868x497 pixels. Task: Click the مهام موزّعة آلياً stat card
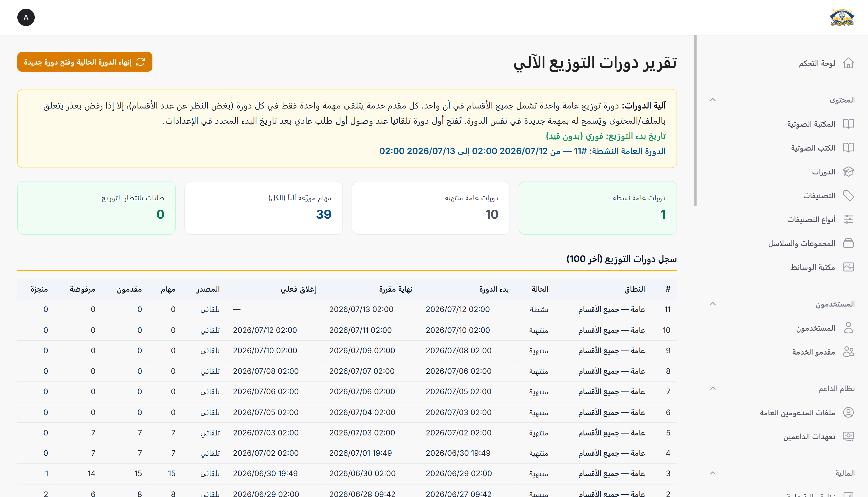tap(263, 208)
